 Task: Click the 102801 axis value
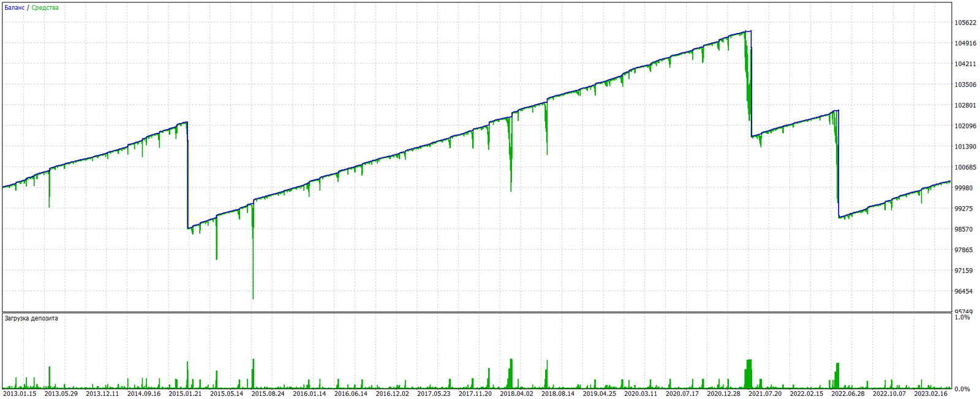[965, 105]
